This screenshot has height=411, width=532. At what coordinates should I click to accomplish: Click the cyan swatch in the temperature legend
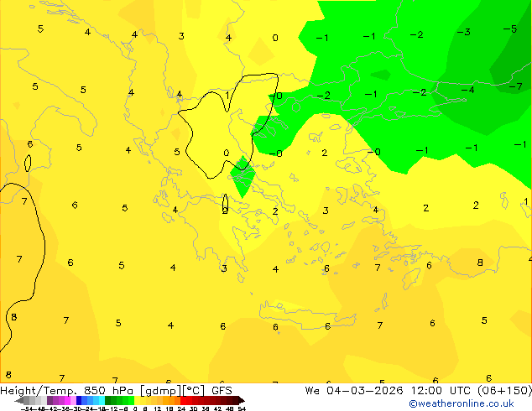tap(102, 400)
